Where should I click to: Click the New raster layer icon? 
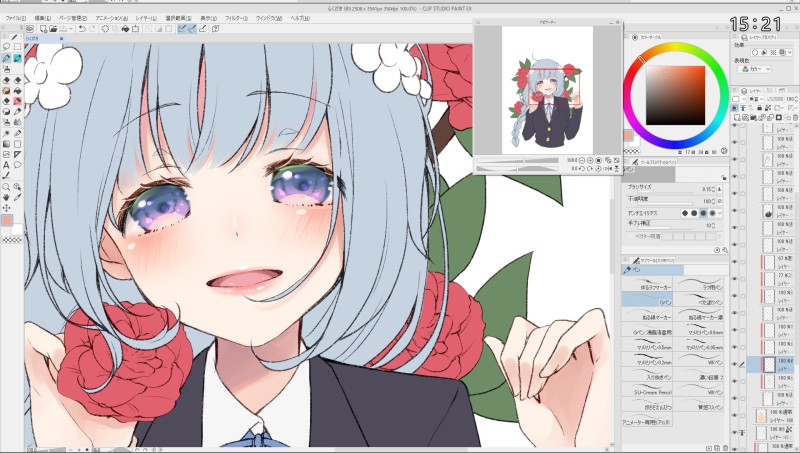pyautogui.click(x=737, y=117)
